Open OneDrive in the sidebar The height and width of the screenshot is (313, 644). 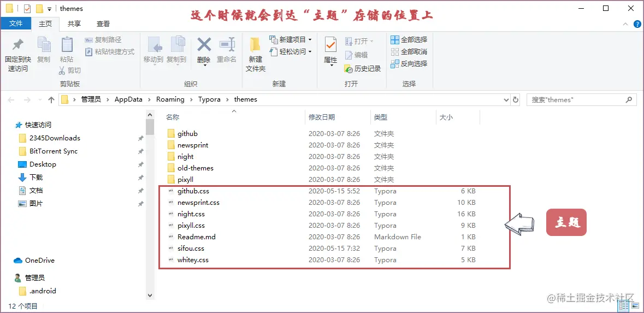tap(34, 261)
